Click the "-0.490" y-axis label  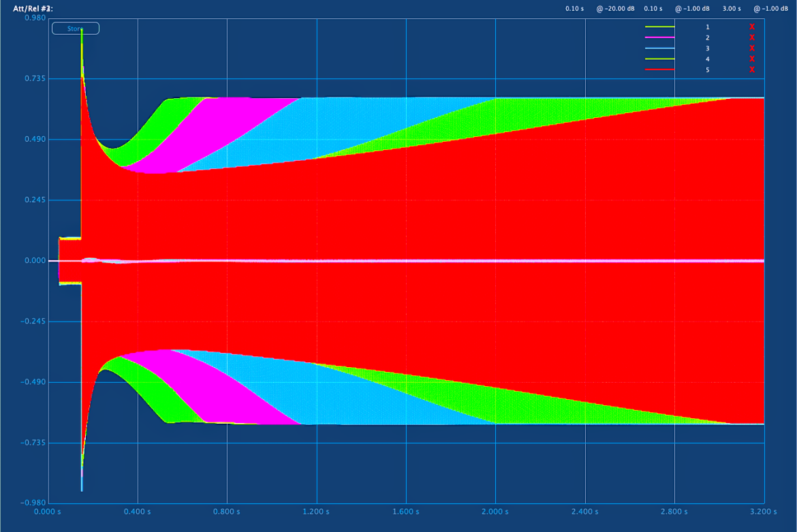33,382
